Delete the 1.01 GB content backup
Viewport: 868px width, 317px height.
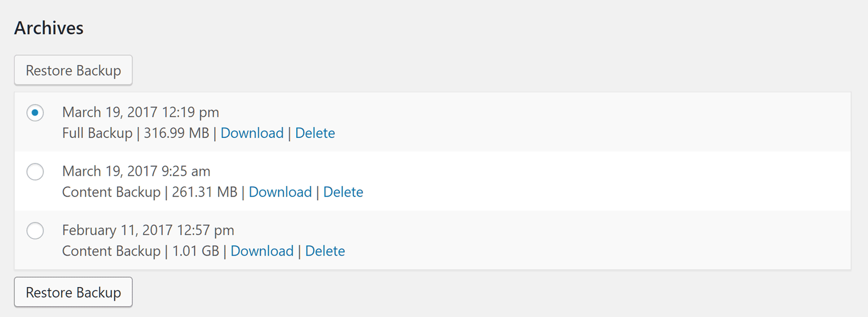pos(325,251)
